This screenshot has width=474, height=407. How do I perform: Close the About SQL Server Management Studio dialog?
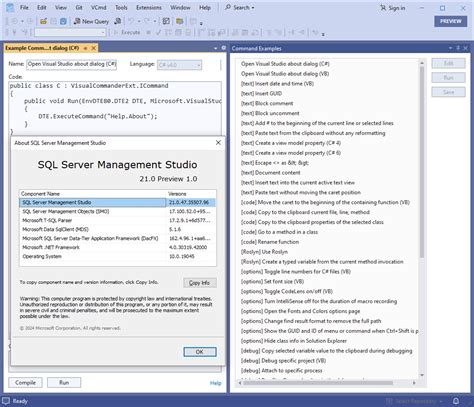coord(218,143)
